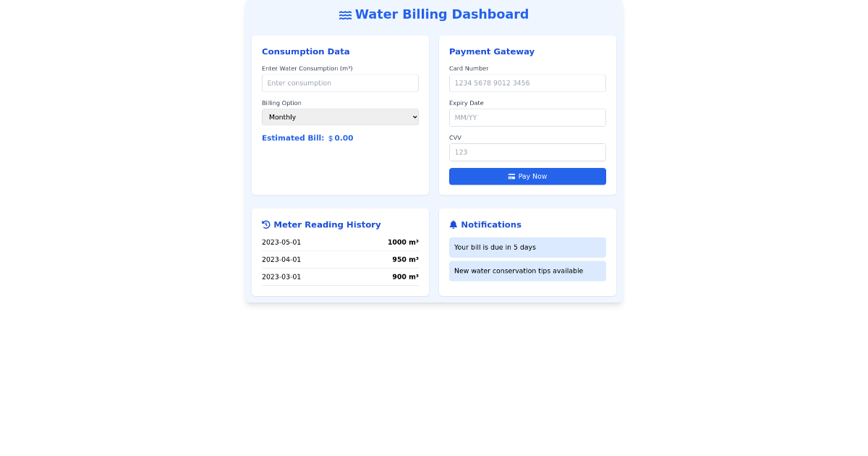Viewport: 868px width, 456px height.
Task: Click the CVV field
Action: click(x=527, y=152)
